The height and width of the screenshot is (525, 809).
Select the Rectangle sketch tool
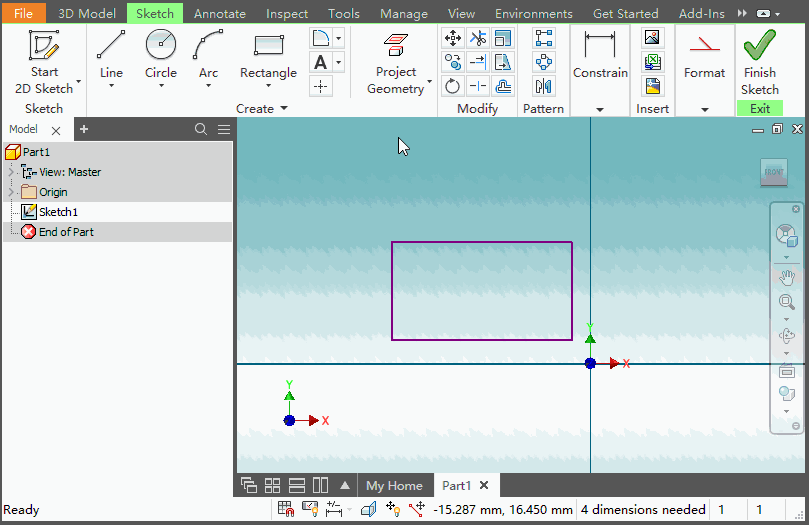pos(268,54)
